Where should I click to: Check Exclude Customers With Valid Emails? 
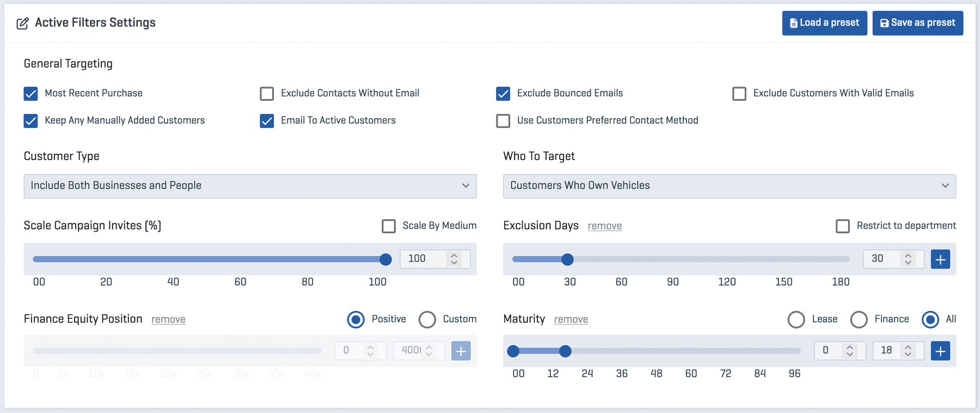click(x=739, y=94)
